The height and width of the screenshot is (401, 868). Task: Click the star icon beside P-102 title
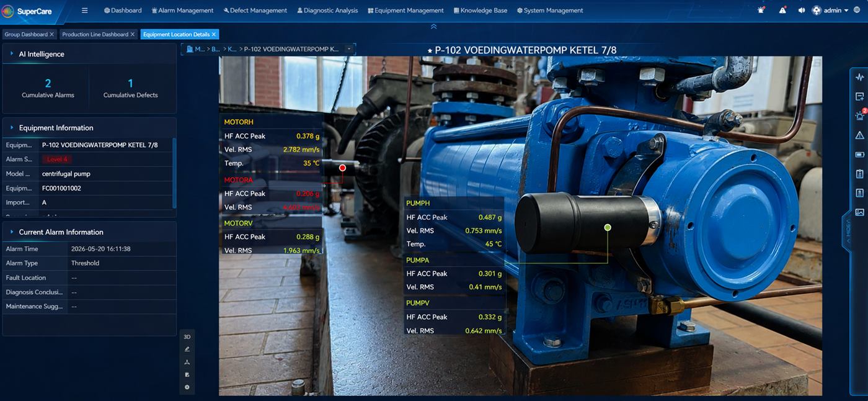[x=430, y=51]
